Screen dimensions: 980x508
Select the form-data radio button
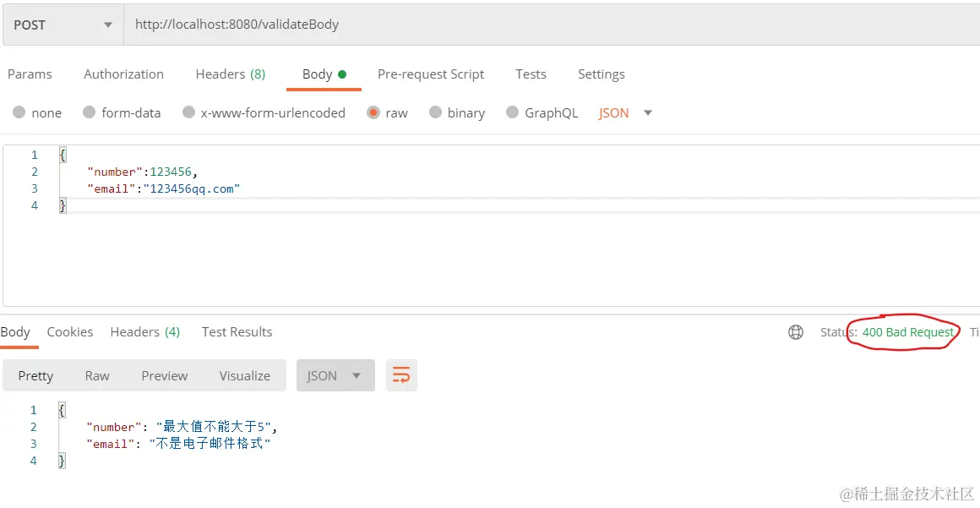pyautogui.click(x=90, y=112)
